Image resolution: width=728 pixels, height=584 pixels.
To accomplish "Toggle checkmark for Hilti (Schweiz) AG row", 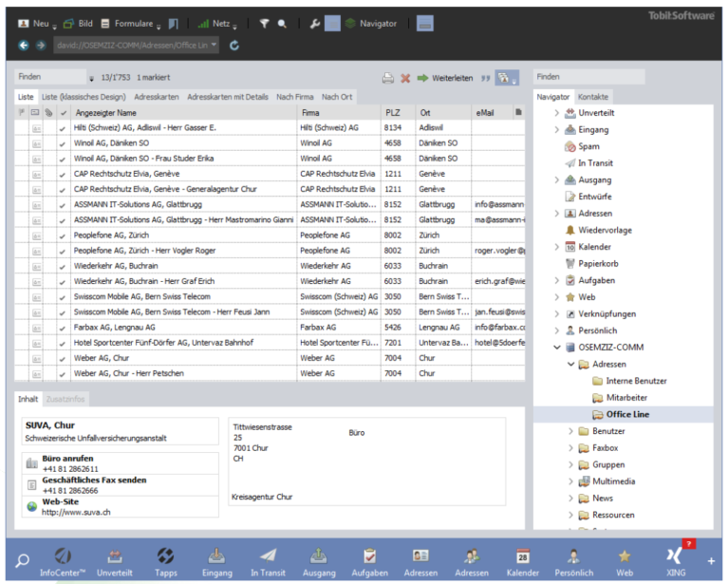I will click(63, 129).
